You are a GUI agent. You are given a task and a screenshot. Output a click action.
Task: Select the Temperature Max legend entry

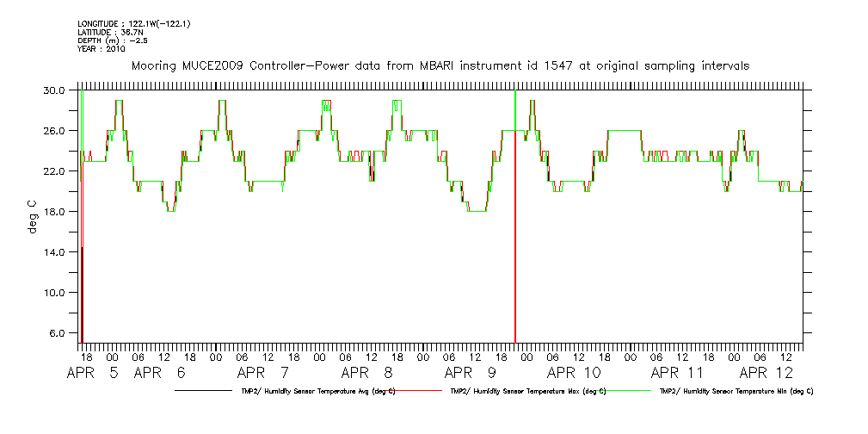click(x=525, y=391)
